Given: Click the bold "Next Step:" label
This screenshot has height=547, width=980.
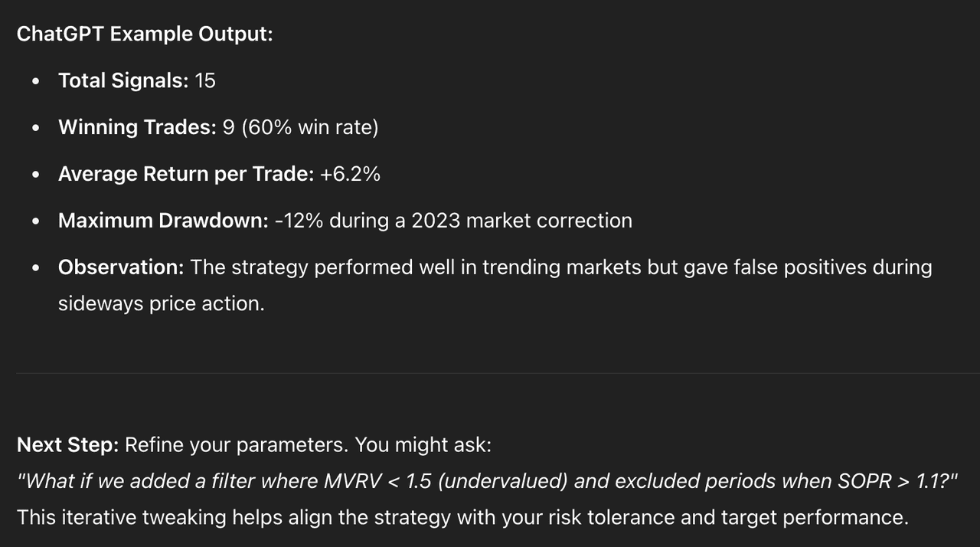Looking at the screenshot, I should pyautogui.click(x=67, y=445).
